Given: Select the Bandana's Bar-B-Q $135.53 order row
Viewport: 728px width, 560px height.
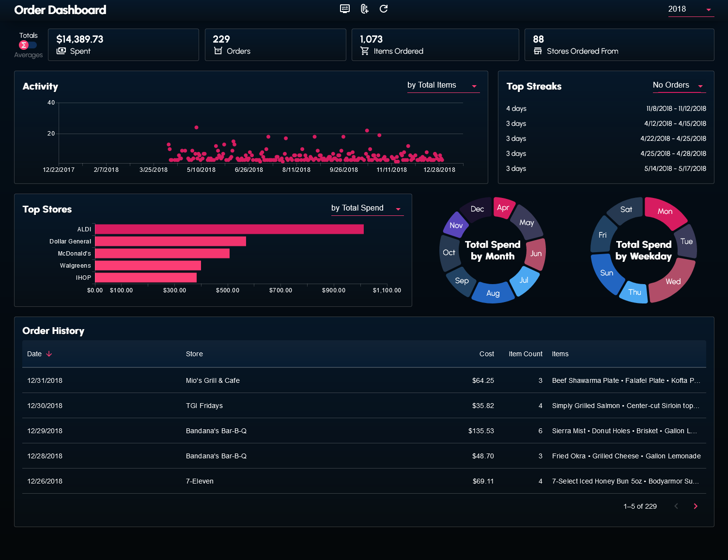Looking at the screenshot, I should (x=364, y=431).
